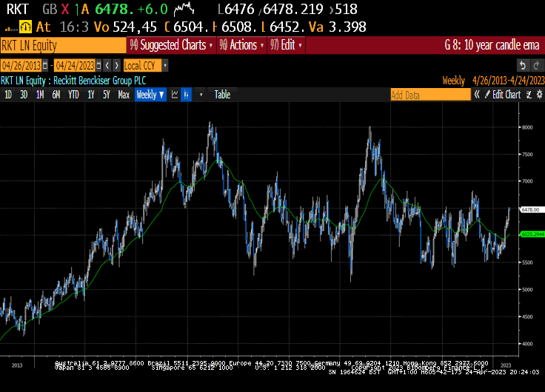Select the 1Y time range
The image size is (545, 392).
91,95
